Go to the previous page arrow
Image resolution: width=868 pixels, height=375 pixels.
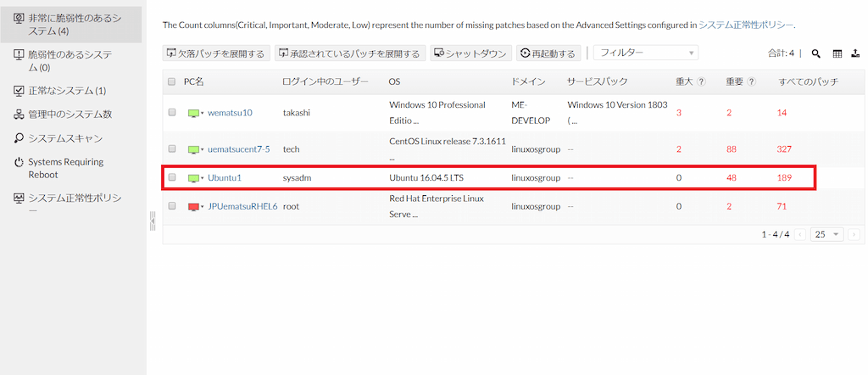(800, 234)
